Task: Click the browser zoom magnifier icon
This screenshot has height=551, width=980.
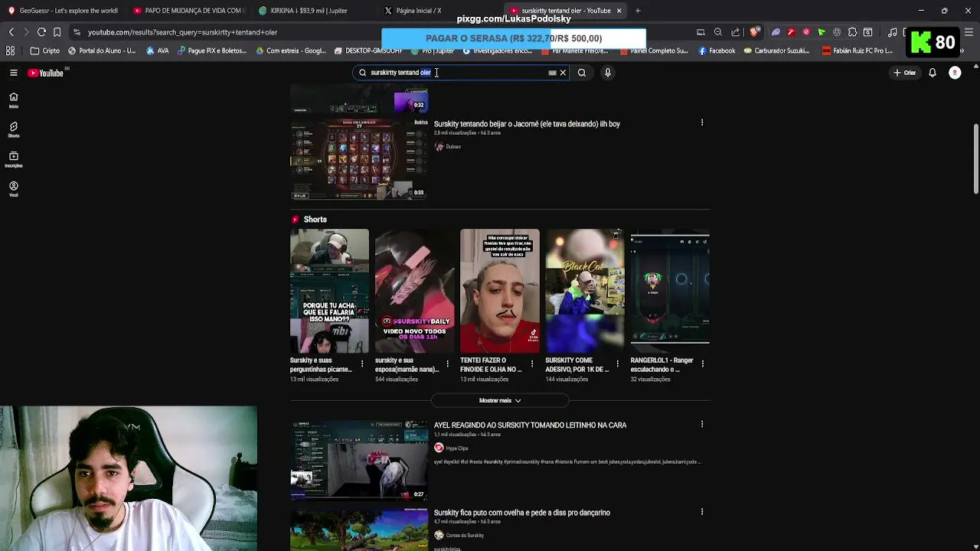Action: (x=718, y=32)
